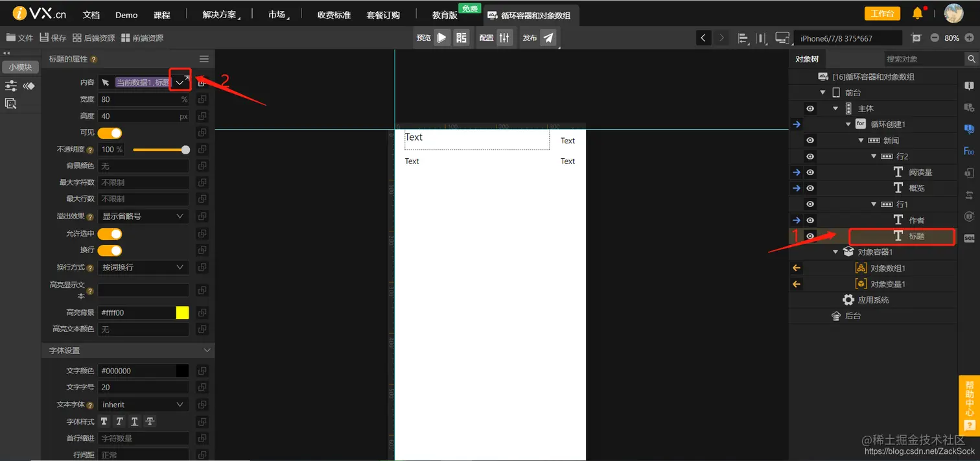This screenshot has width=980, height=461.
Task: Open the 课程 menu item
Action: coord(162,15)
